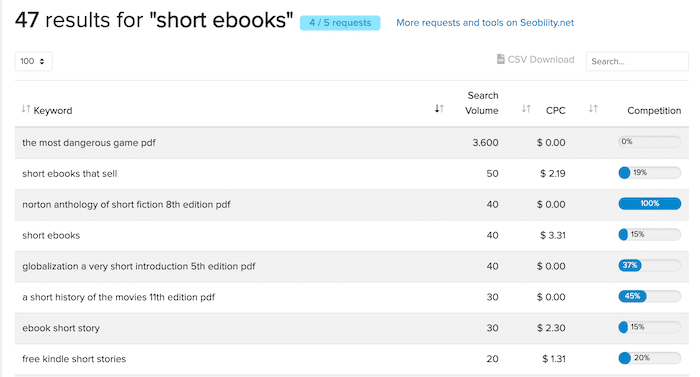Click the 37% competition bar
This screenshot has width=700, height=377.
coord(650,265)
